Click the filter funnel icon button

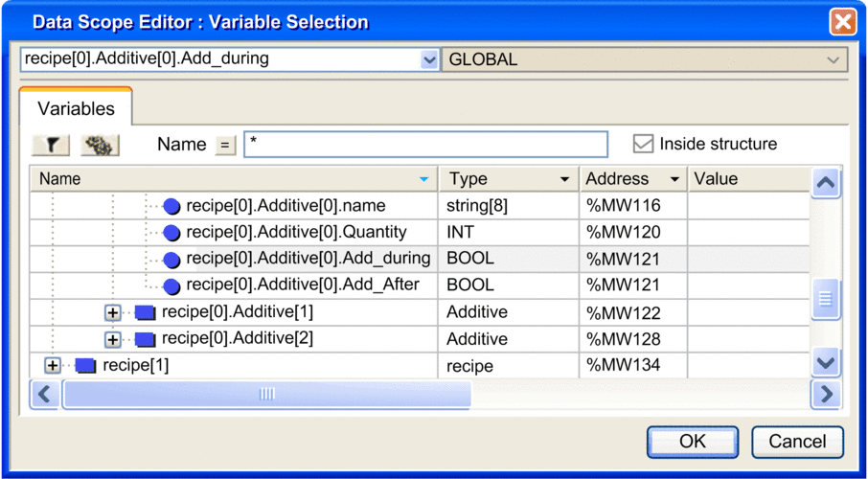click(51, 145)
